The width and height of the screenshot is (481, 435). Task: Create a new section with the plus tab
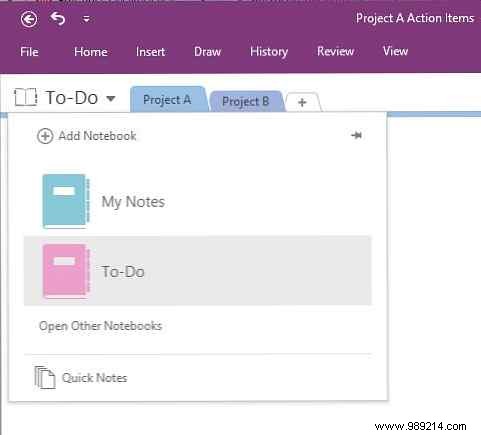coord(302,102)
